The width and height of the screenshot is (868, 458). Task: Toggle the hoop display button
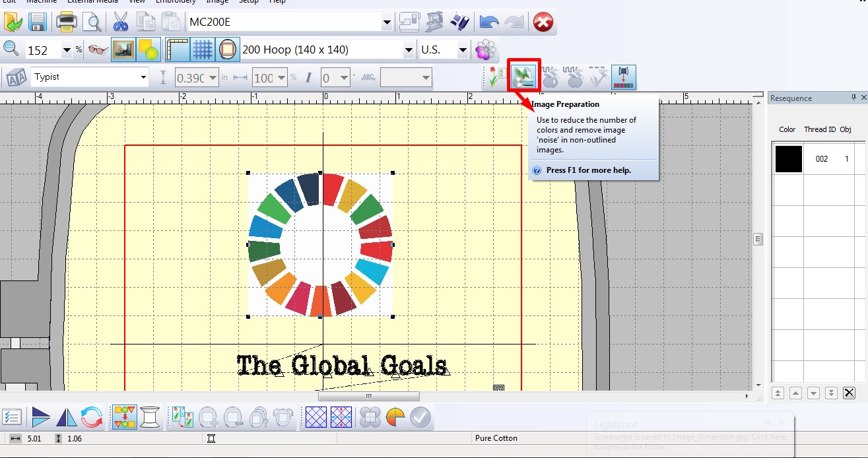click(227, 49)
